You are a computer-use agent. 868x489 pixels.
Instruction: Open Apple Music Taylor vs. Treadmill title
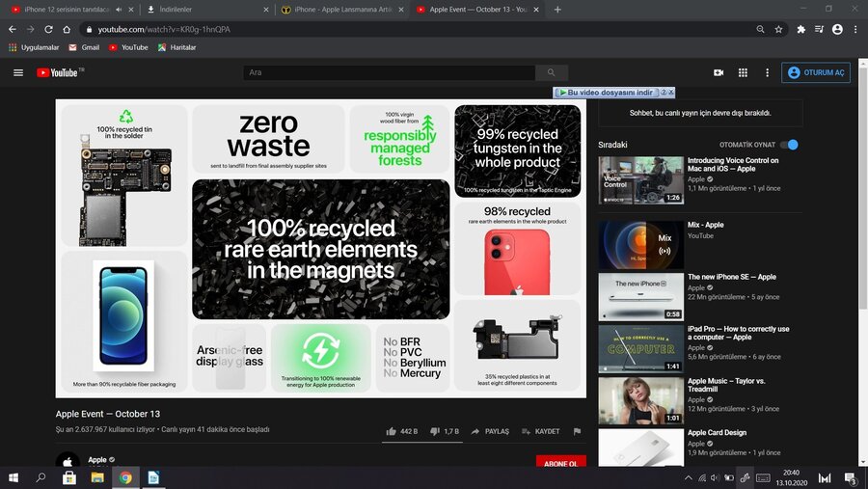[x=726, y=385]
